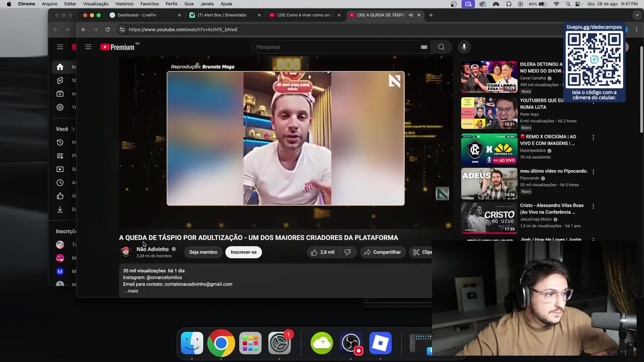Open Playlists icon in back window sidebar

point(60,156)
